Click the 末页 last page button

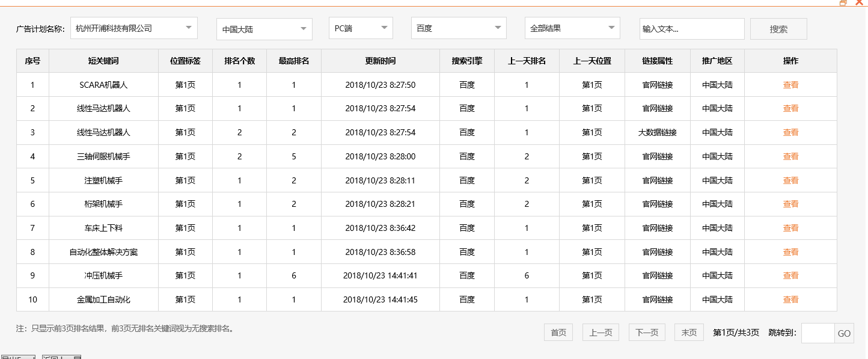tap(688, 331)
